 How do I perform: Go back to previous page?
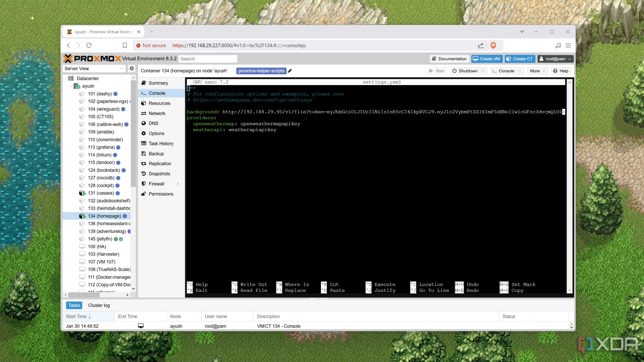[68, 45]
